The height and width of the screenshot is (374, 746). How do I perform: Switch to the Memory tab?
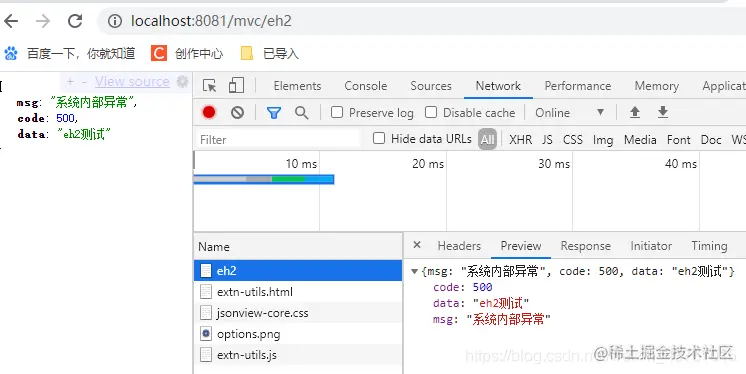pos(656,86)
